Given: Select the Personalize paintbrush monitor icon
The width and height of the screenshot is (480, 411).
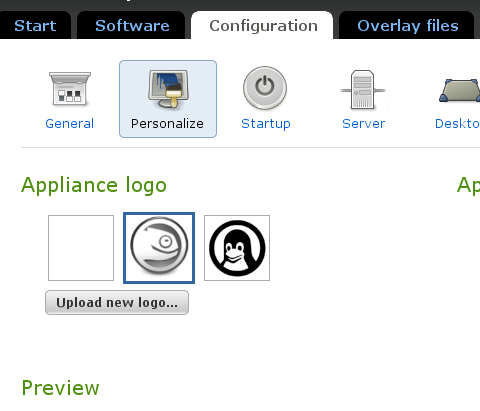Looking at the screenshot, I should coord(169,89).
